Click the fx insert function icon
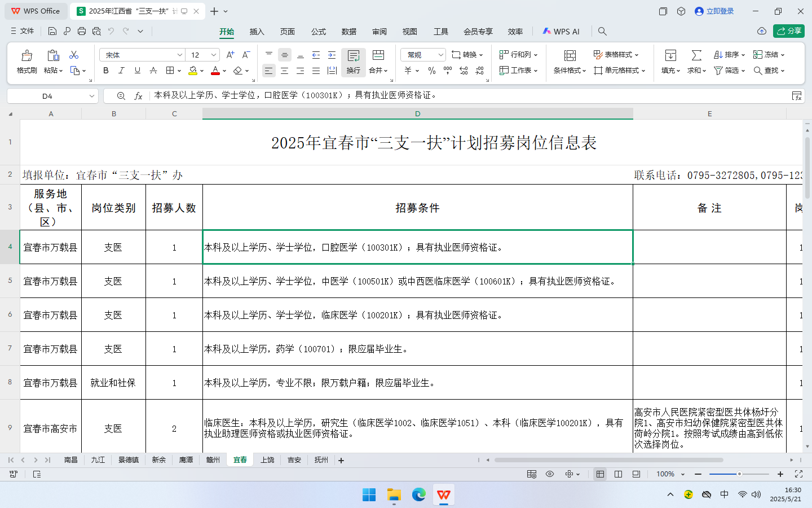 (138, 96)
